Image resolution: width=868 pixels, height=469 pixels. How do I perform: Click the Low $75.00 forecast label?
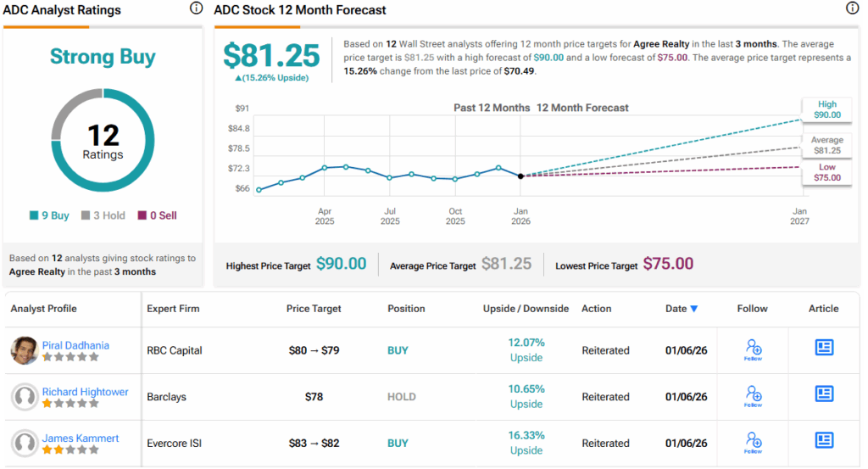click(827, 172)
